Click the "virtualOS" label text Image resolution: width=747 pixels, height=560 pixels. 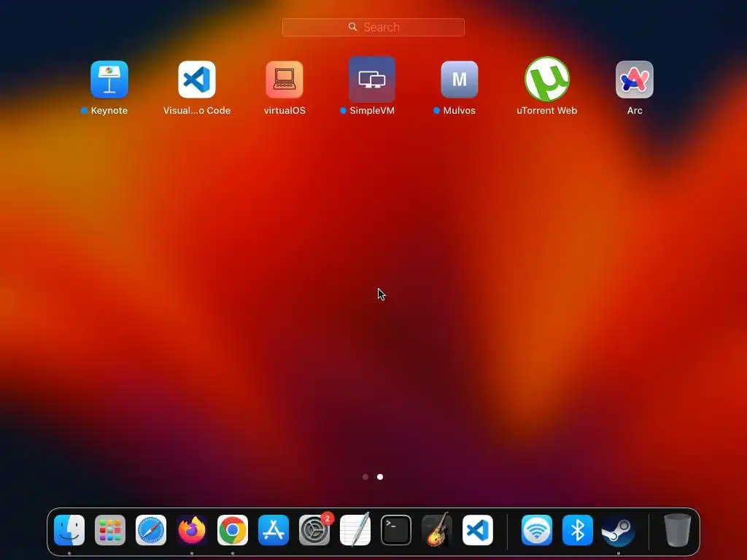point(285,111)
